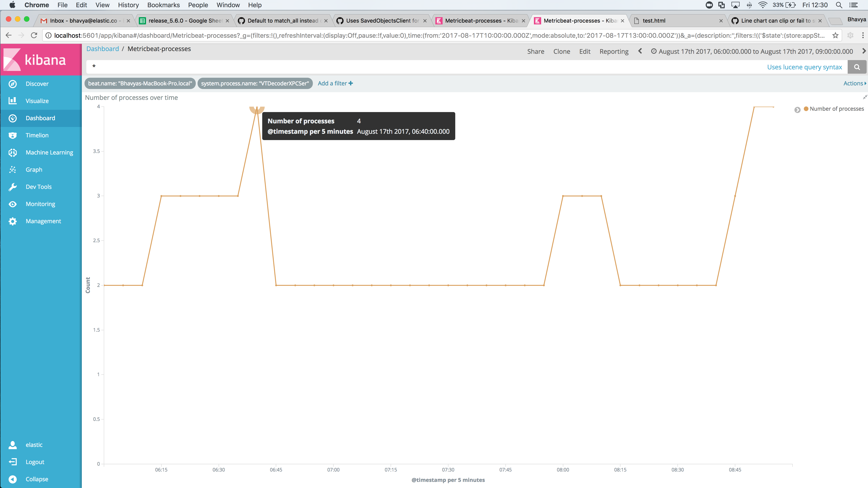Click the Add a filter link

click(x=335, y=84)
